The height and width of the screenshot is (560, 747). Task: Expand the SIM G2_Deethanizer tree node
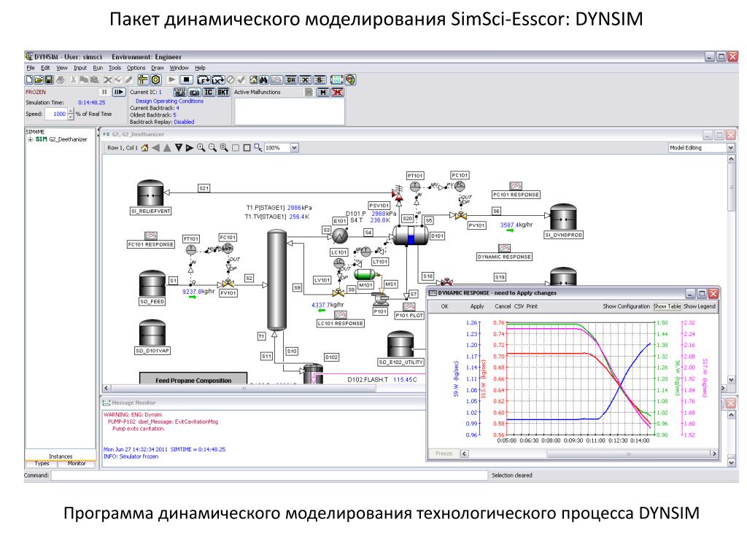(30, 139)
